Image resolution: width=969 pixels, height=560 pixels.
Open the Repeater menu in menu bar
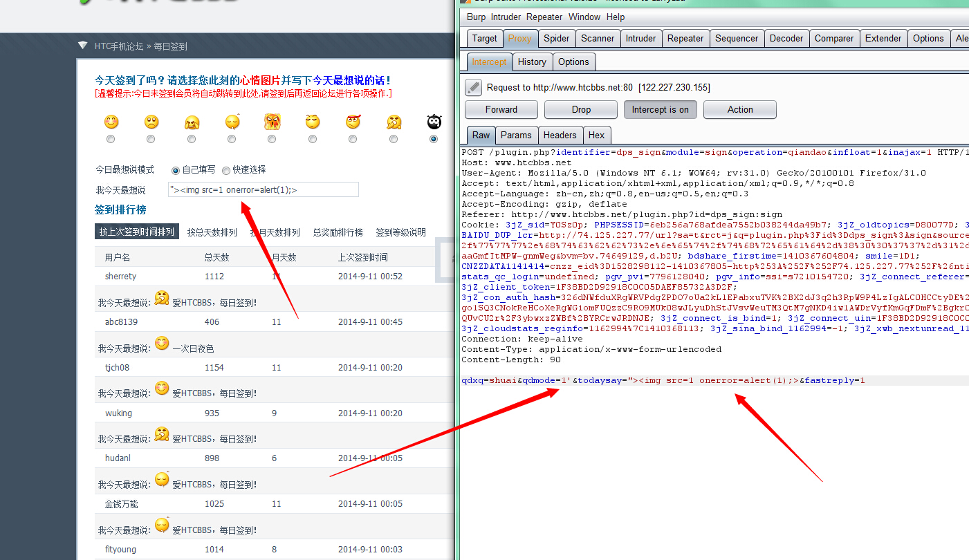click(544, 17)
